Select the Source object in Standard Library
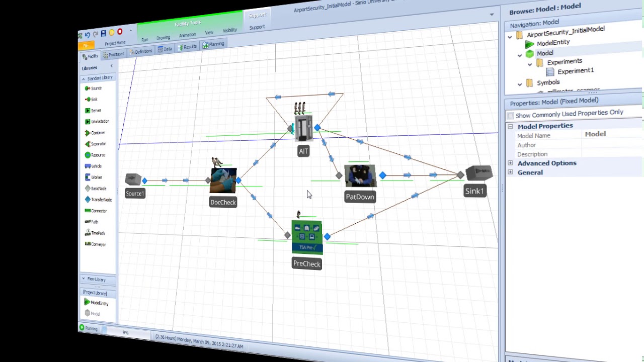This screenshot has height=362, width=644. pos(93,88)
